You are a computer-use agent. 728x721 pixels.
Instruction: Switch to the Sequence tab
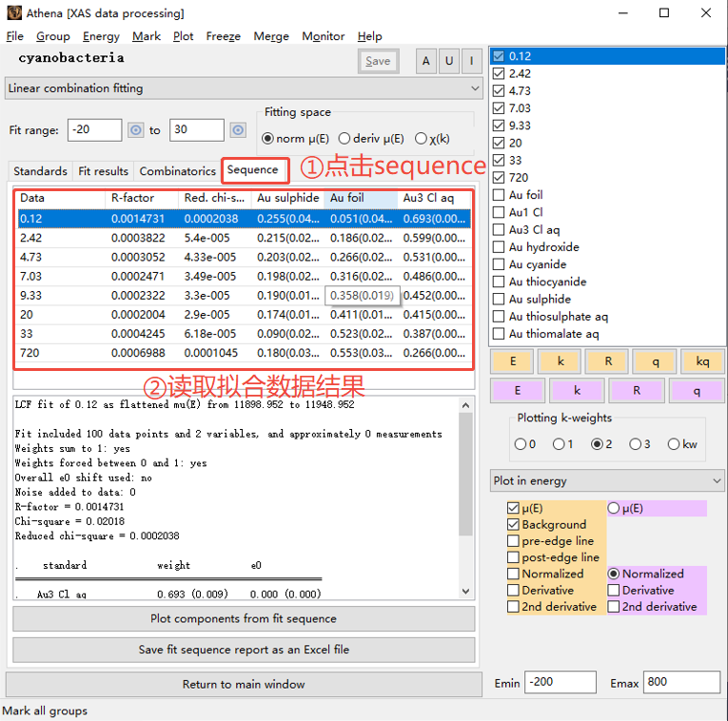(x=252, y=170)
